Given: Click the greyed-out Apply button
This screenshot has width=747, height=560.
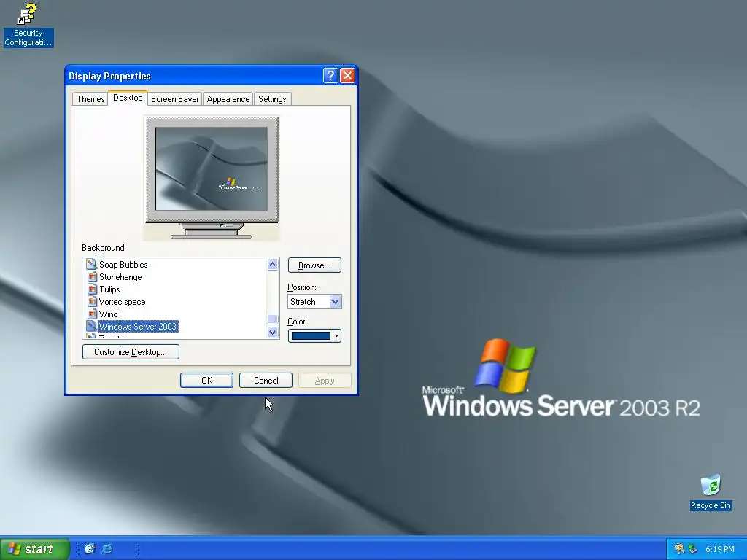Looking at the screenshot, I should (325, 381).
